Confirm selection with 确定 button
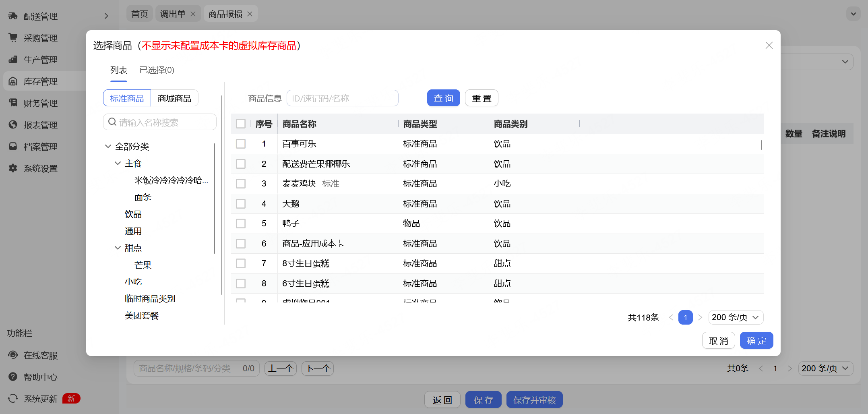The height and width of the screenshot is (414, 868). pos(756,341)
